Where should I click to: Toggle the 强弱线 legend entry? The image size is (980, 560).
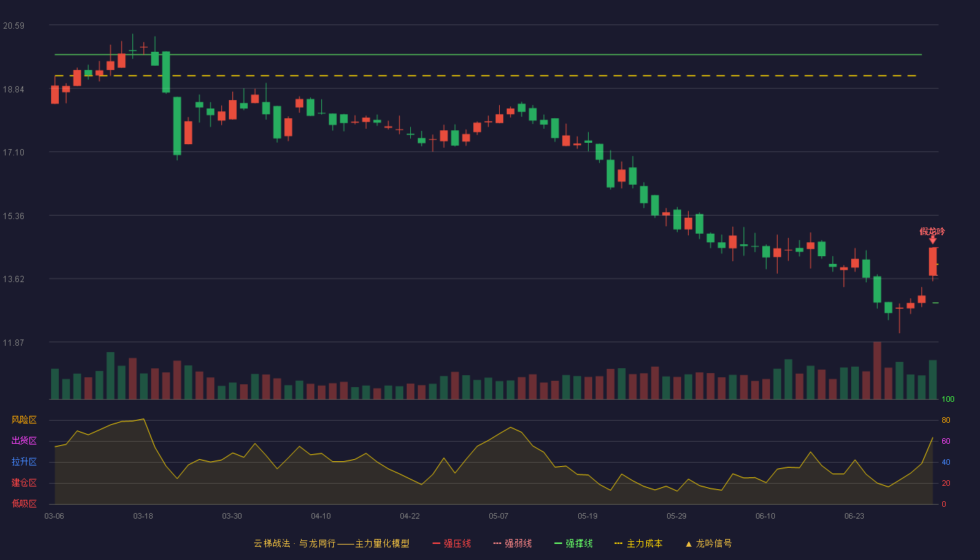(x=512, y=543)
